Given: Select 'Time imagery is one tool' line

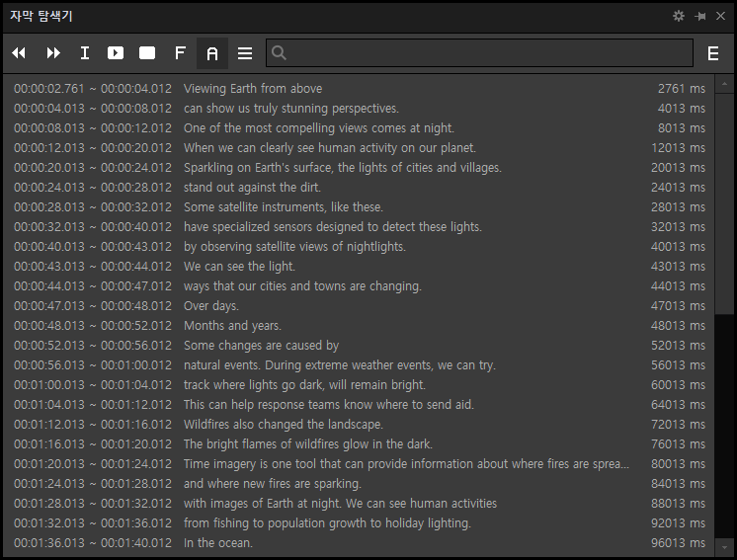Looking at the screenshot, I should click(x=406, y=463).
